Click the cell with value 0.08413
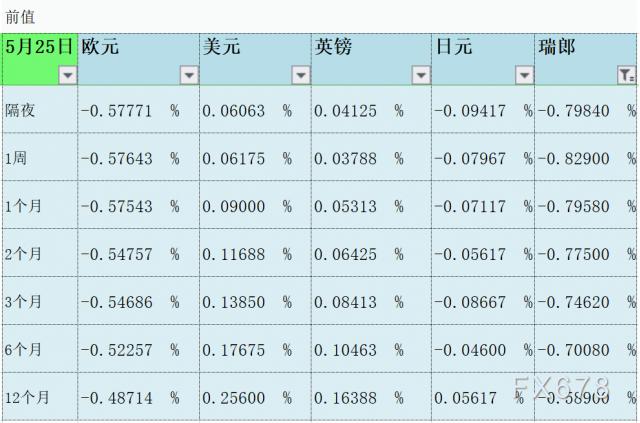The height and width of the screenshot is (423, 640). tap(371, 301)
